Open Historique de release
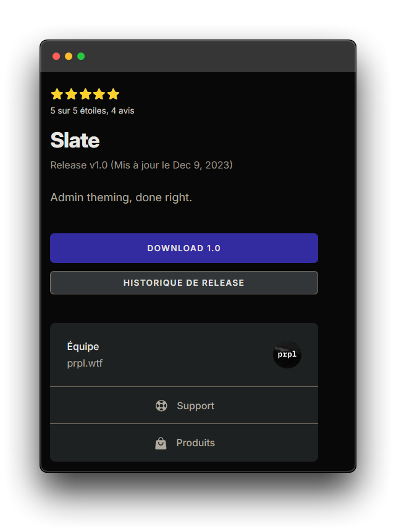This screenshot has height=532, width=396. [184, 283]
